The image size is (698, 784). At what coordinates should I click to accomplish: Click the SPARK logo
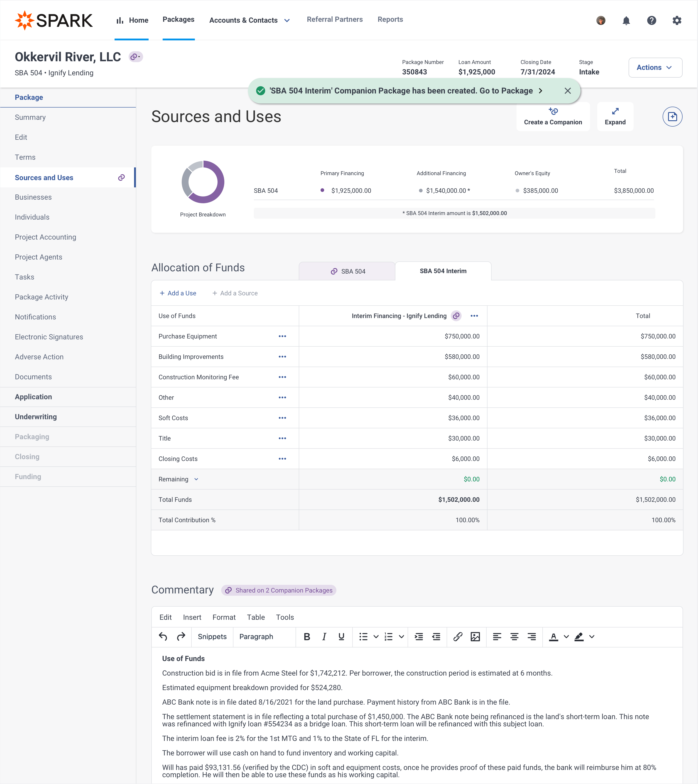click(x=54, y=20)
